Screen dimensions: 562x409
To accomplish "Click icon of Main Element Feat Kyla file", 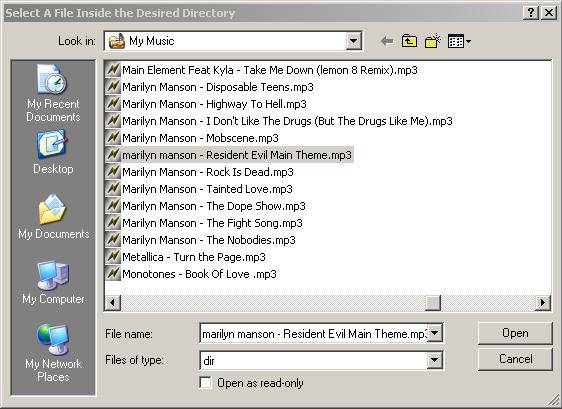I will pos(113,69).
